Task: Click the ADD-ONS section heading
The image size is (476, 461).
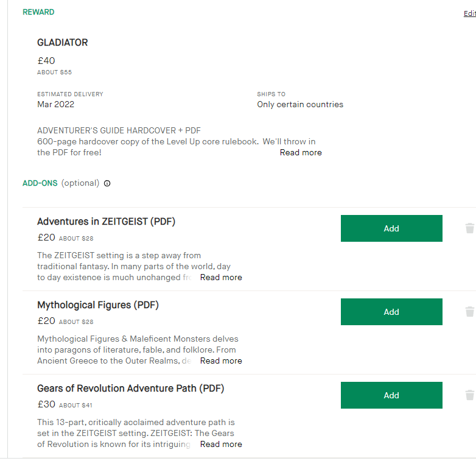Action: (x=40, y=183)
